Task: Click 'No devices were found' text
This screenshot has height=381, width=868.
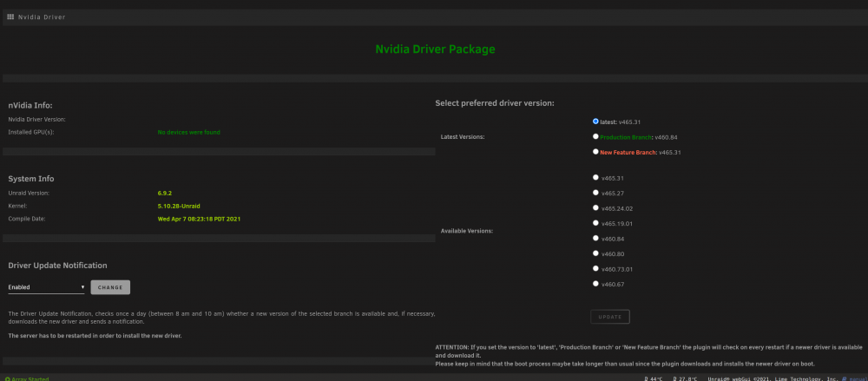Action: click(x=188, y=133)
